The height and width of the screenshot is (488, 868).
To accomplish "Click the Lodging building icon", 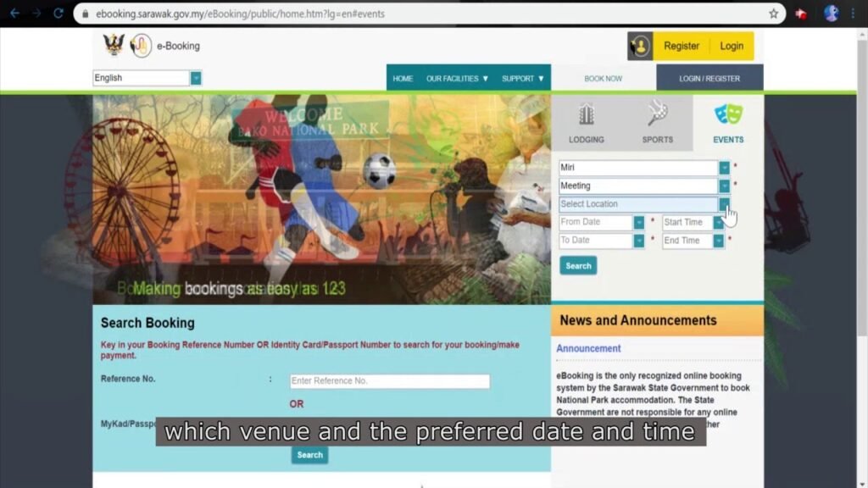I will coord(586,114).
